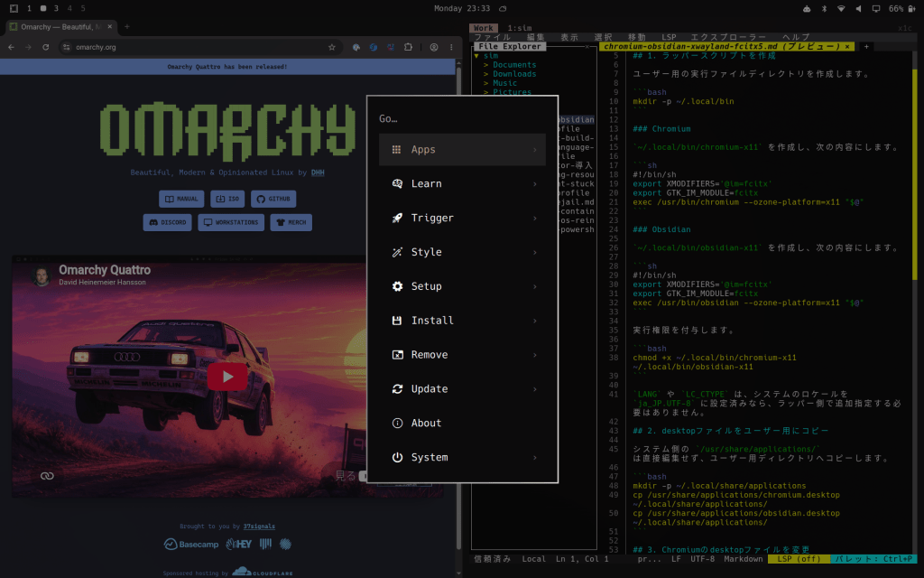Click the Style magic wand icon
This screenshot has height=578, width=924.
coord(397,253)
